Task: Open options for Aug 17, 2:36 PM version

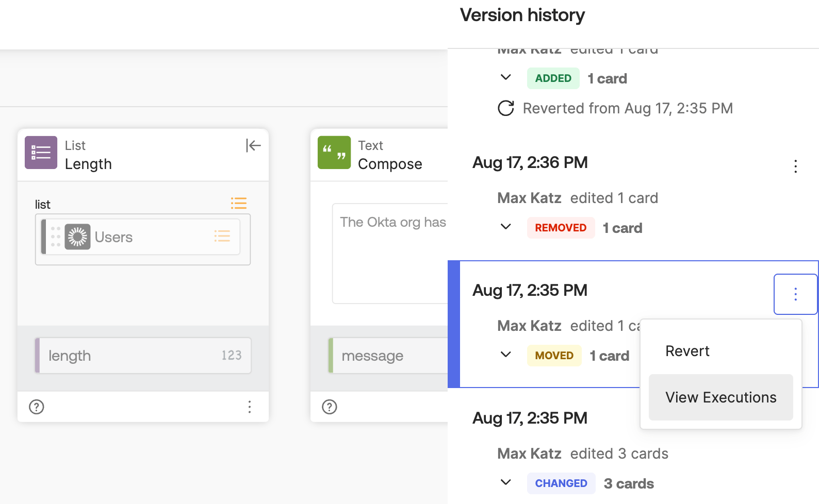Action: coord(796,166)
